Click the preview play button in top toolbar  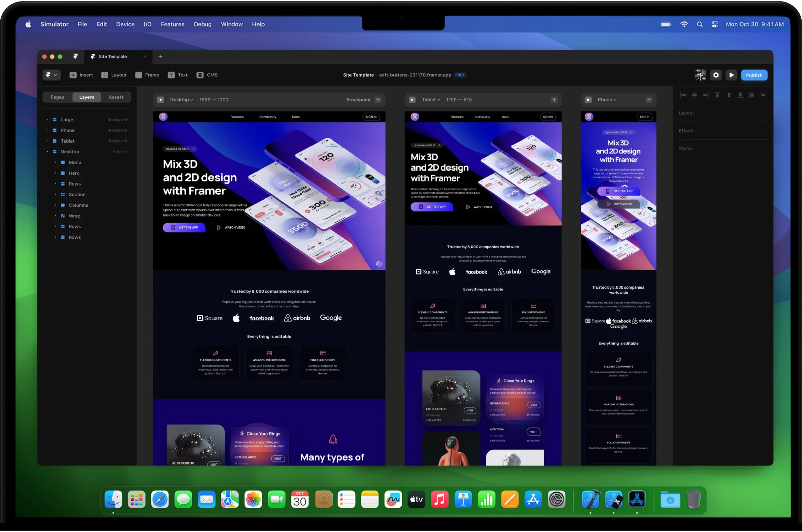click(x=731, y=75)
